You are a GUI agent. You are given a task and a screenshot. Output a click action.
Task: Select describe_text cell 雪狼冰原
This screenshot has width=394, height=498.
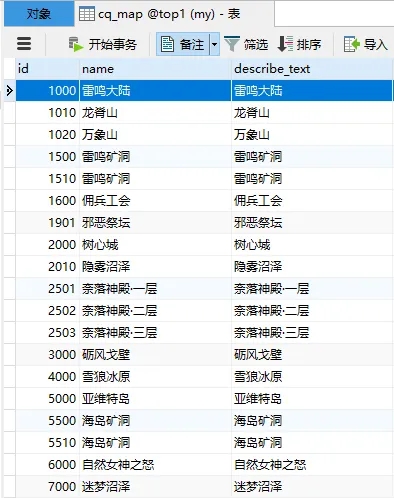pos(312,377)
